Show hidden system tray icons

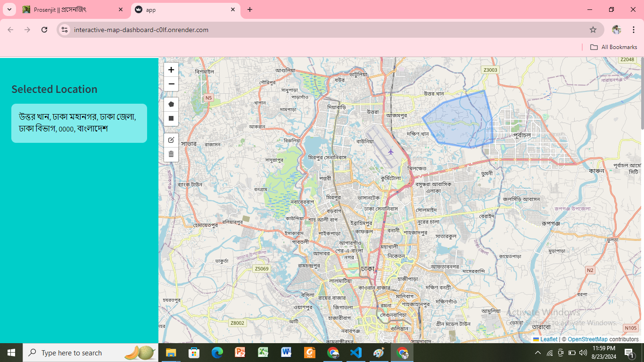[x=537, y=353]
